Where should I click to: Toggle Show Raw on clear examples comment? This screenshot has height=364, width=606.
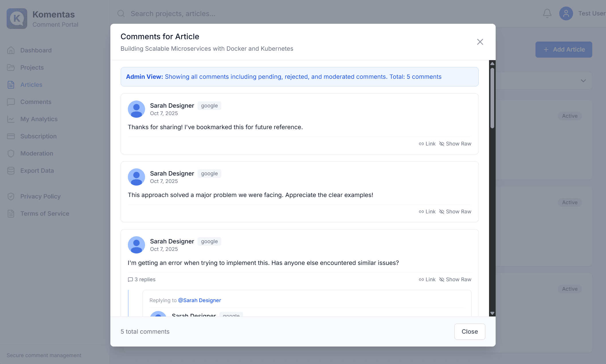pyautogui.click(x=455, y=212)
